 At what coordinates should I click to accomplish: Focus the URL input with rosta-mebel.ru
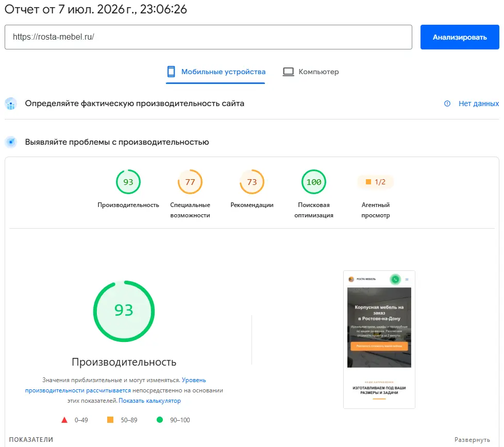click(x=208, y=37)
